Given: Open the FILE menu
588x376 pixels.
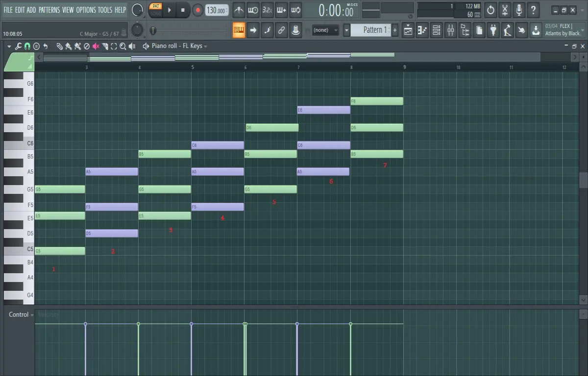Looking at the screenshot, I should [8, 10].
